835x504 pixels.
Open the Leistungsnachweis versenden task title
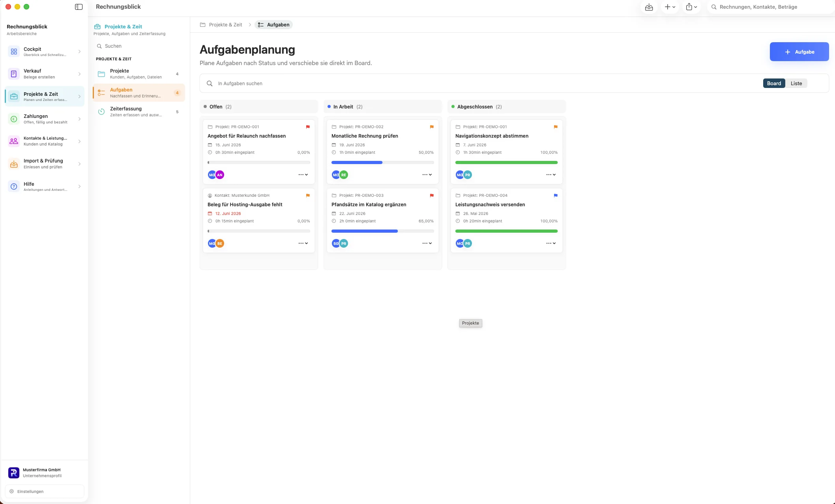tap(490, 205)
